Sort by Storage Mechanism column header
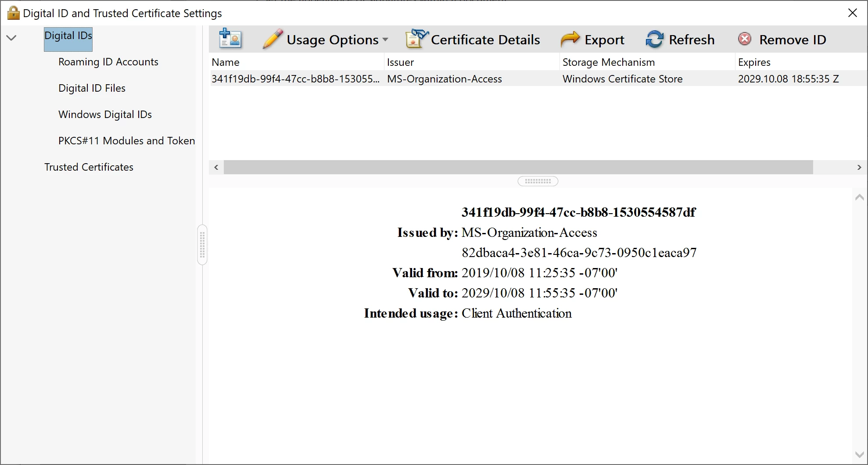This screenshot has height=465, width=868. tap(647, 62)
